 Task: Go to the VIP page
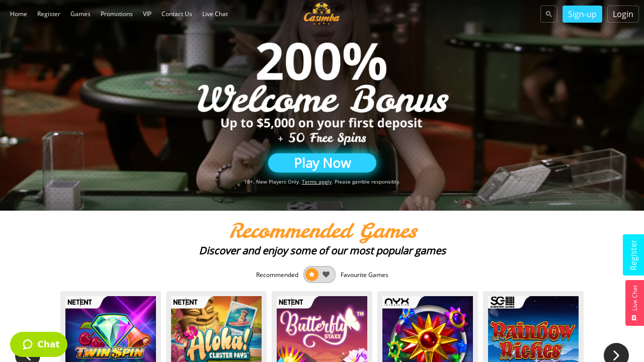pos(147,14)
